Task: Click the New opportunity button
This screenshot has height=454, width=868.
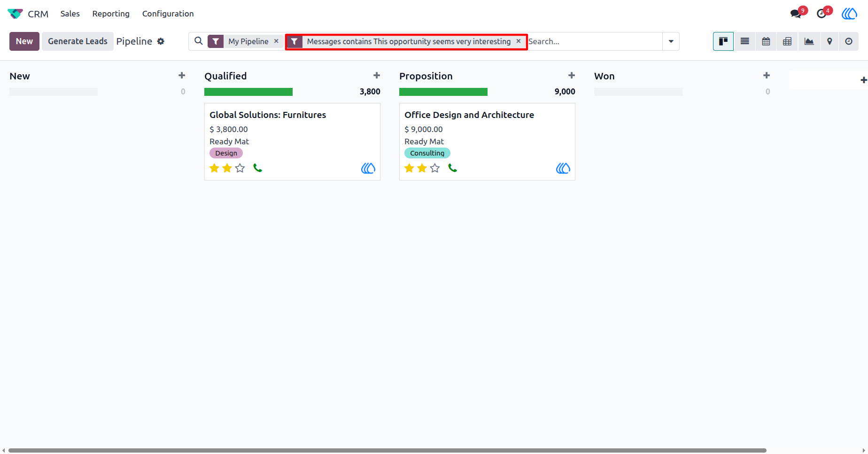Action: [x=24, y=41]
